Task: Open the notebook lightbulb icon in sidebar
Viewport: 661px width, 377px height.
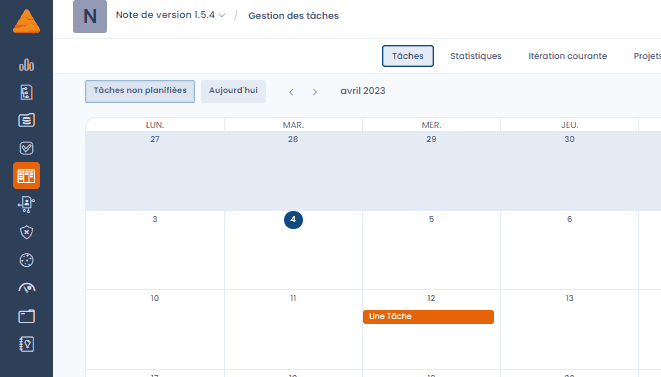Action: pyautogui.click(x=27, y=344)
